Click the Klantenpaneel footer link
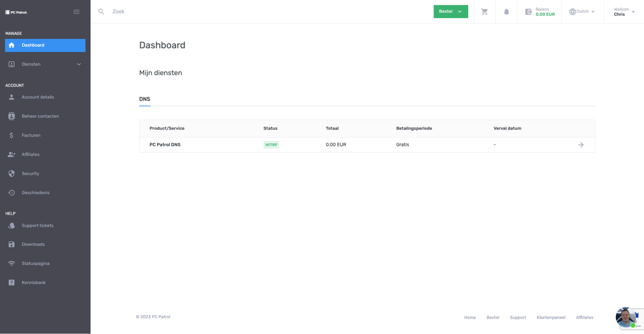This screenshot has width=644, height=334. [551, 318]
